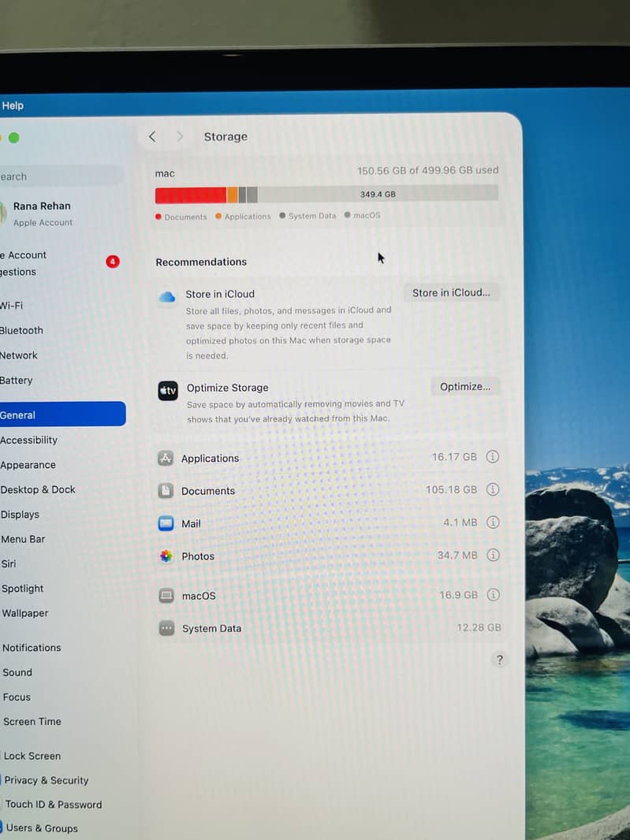Open the help question mark button
The image size is (630, 840).
pos(500,660)
